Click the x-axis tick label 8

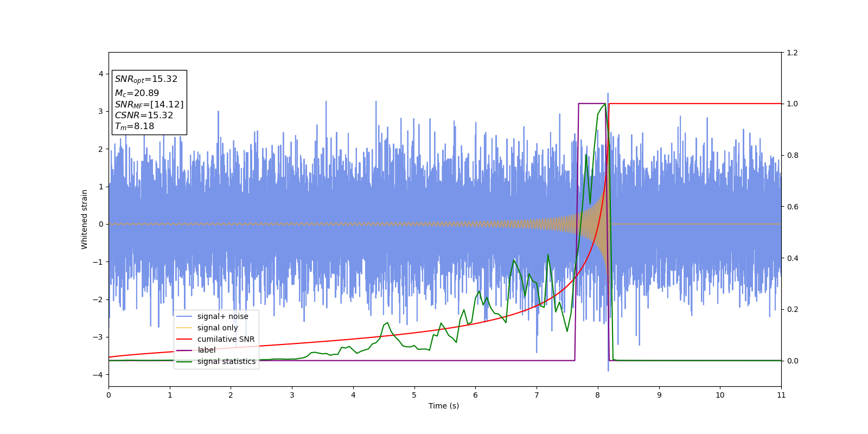coord(598,395)
